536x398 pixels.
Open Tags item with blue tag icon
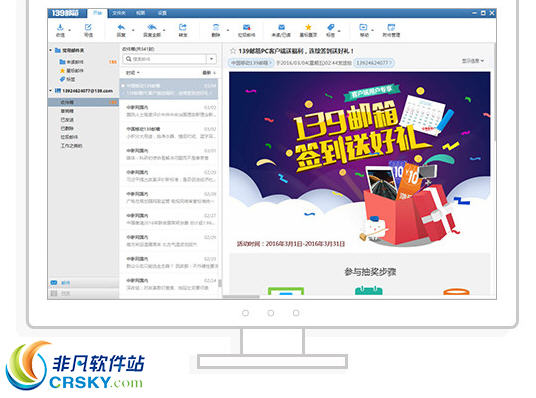(x=67, y=79)
